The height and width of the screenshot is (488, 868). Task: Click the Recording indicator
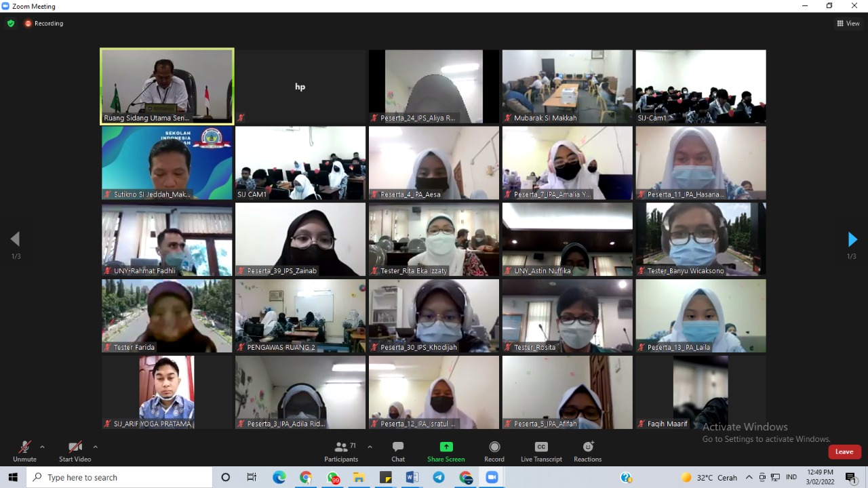coord(44,23)
